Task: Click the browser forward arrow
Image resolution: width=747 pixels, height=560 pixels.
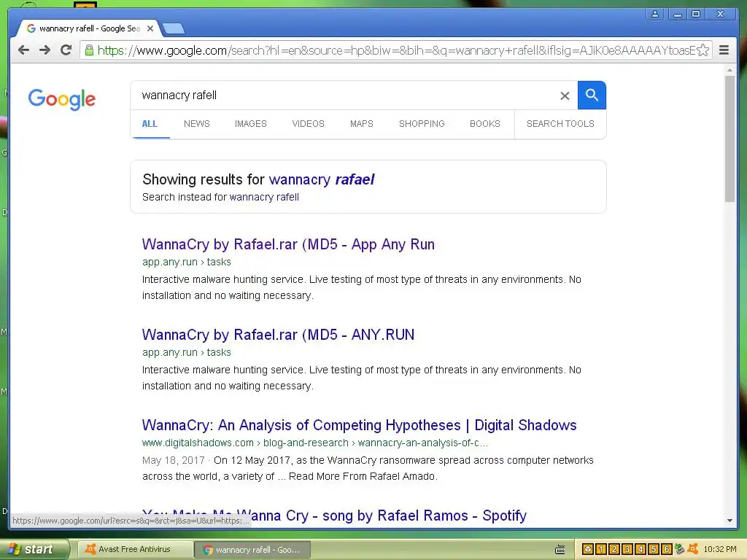Action: point(44,50)
